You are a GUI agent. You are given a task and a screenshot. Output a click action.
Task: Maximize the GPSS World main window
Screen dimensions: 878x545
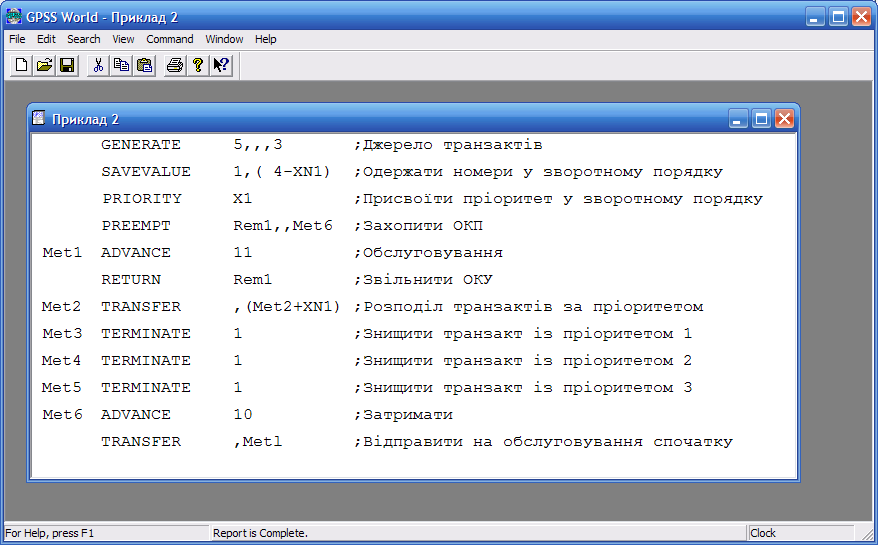tap(838, 17)
